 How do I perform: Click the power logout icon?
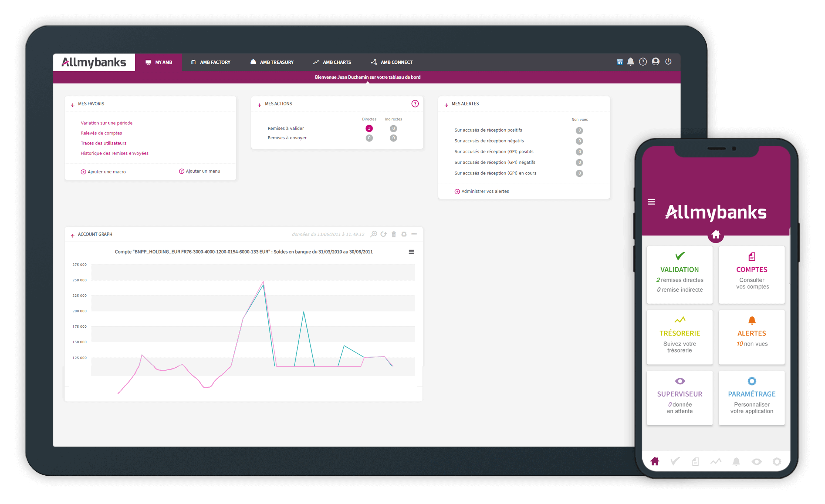point(668,62)
